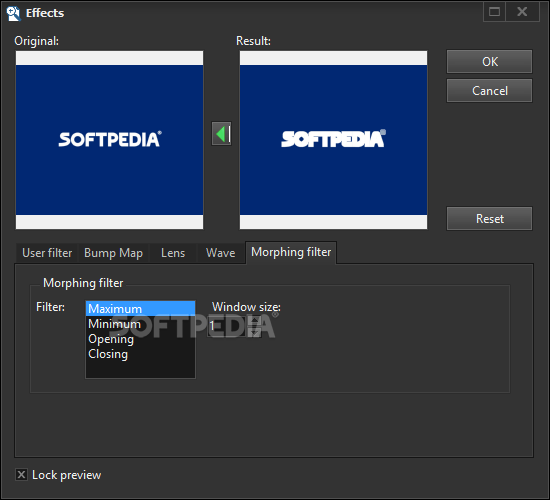The image size is (550, 500).
Task: Select Maximum in the Filter list
Action: coord(140,309)
